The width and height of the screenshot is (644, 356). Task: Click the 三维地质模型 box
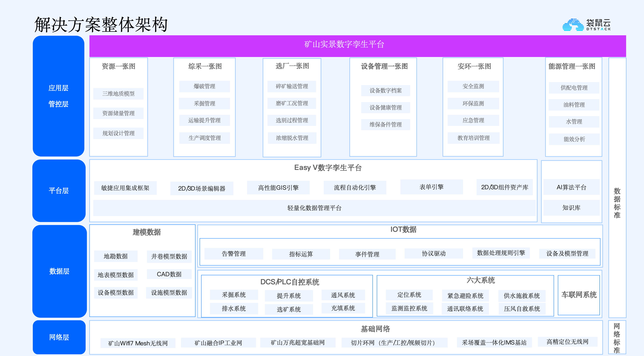point(118,94)
